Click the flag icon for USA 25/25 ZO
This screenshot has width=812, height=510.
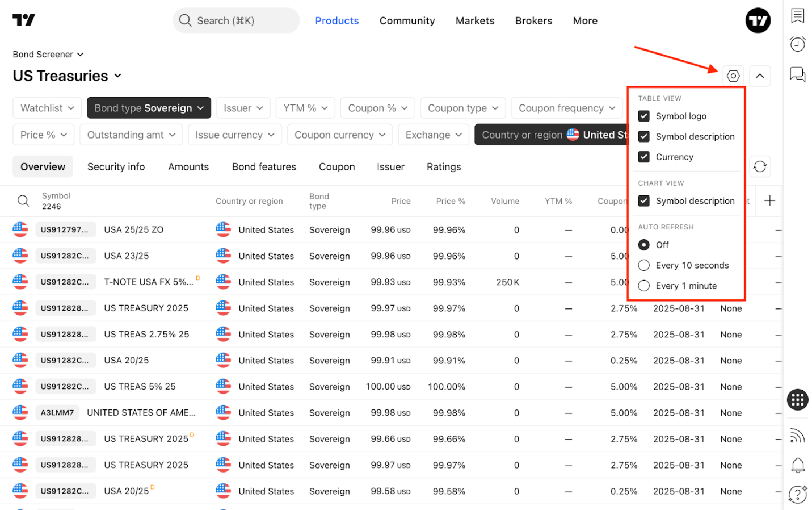click(20, 229)
